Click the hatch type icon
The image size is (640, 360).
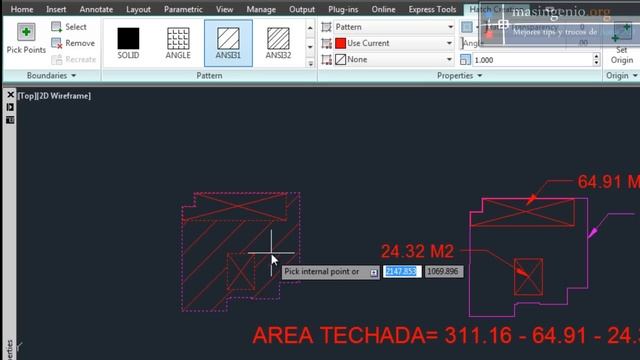click(326, 27)
